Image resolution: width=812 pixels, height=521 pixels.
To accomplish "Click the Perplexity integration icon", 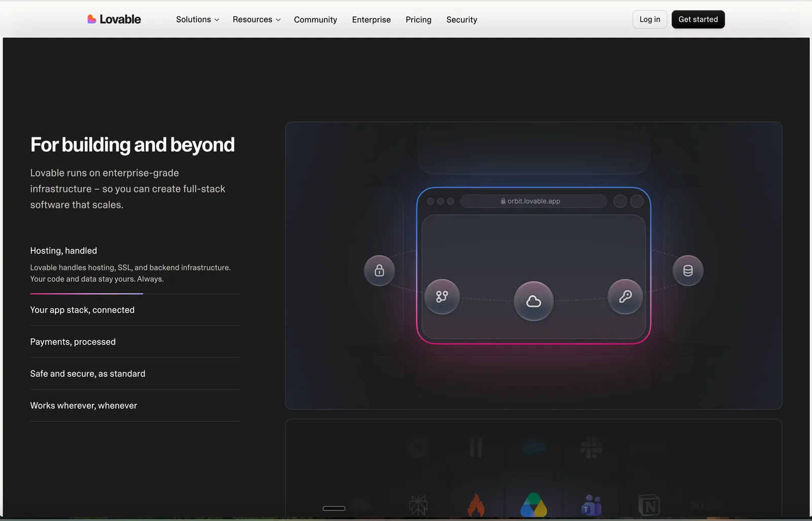I will point(418,505).
